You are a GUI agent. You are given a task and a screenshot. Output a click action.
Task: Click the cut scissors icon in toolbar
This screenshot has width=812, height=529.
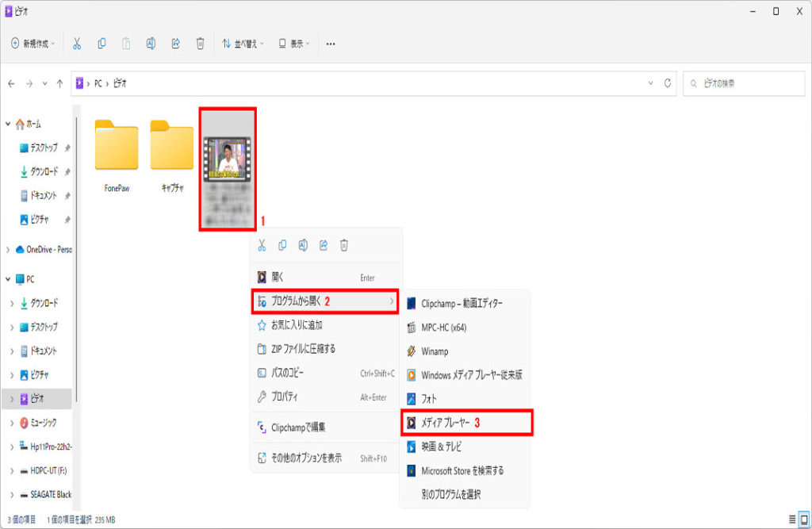(x=77, y=44)
